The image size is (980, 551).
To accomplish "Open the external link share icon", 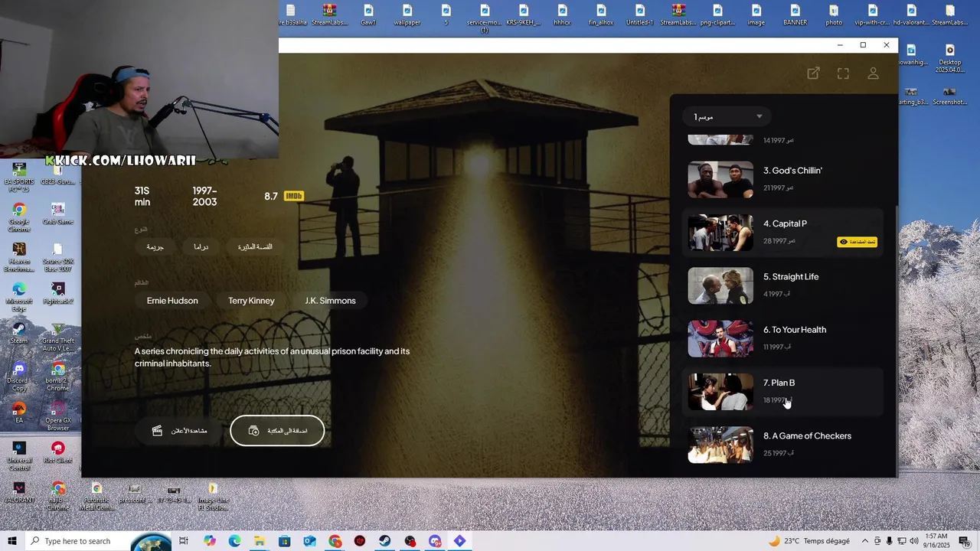I will (813, 73).
